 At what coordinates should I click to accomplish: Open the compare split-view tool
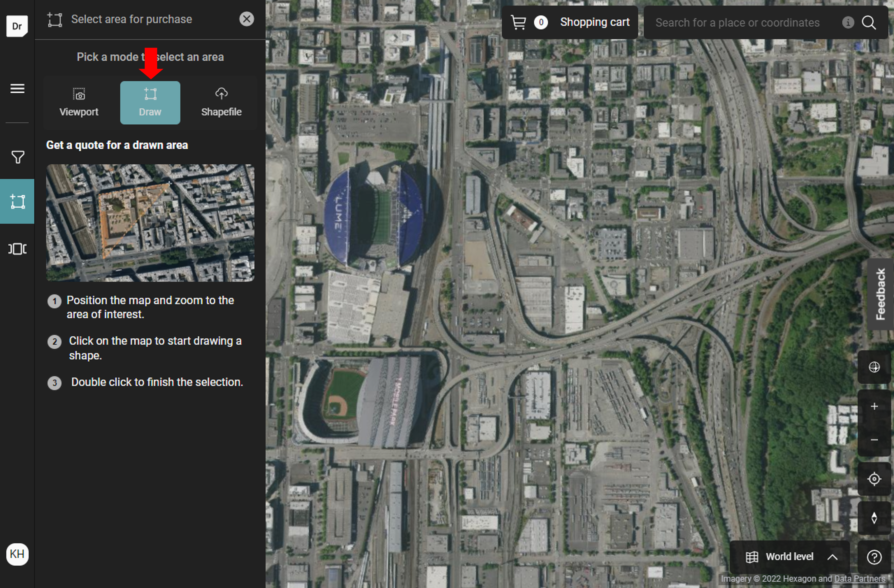(x=17, y=249)
